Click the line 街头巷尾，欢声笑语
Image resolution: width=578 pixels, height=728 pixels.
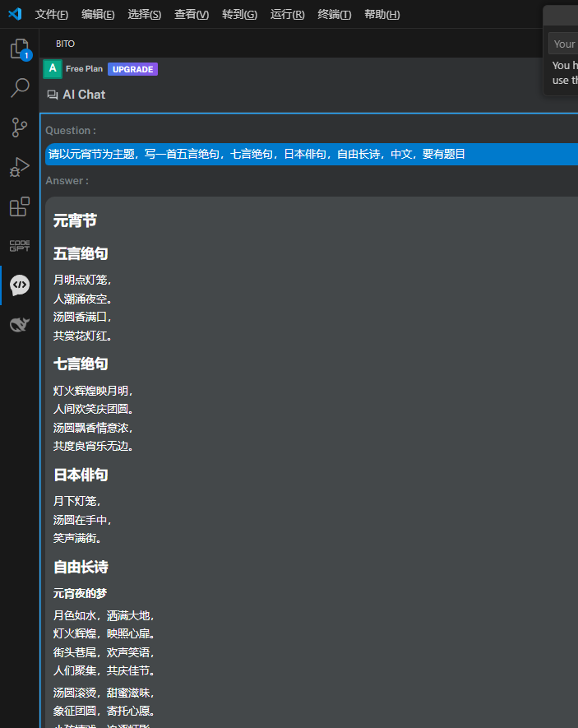(x=104, y=652)
